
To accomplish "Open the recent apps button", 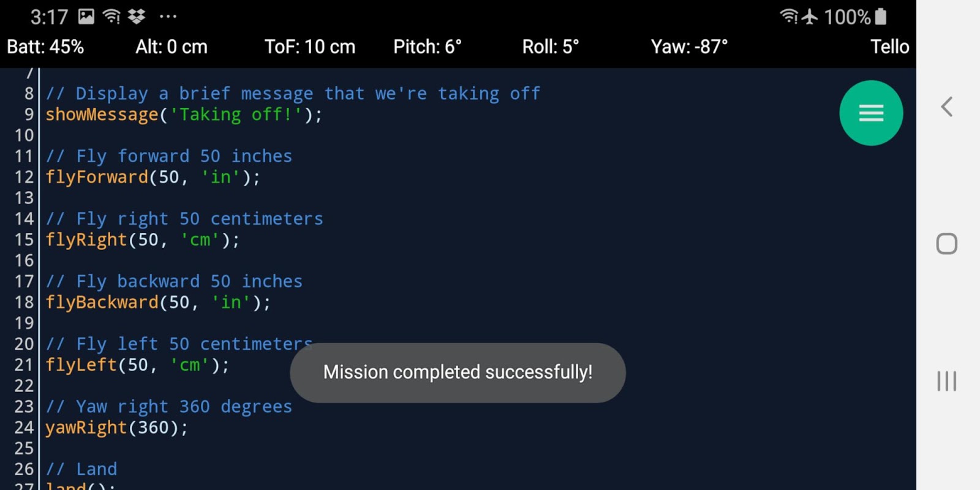I will coord(946,381).
